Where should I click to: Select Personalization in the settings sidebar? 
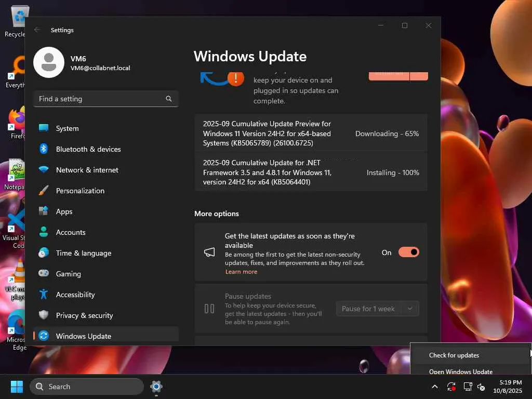(x=106, y=191)
